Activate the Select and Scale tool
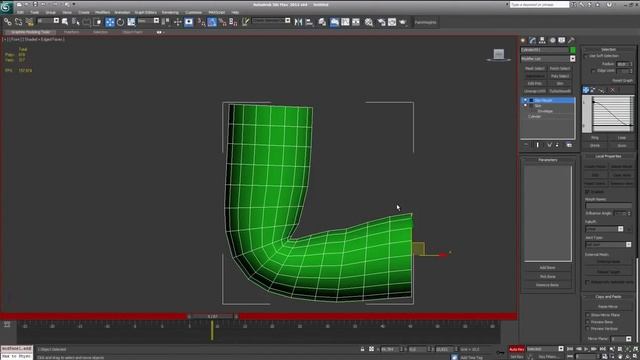 (131, 22)
